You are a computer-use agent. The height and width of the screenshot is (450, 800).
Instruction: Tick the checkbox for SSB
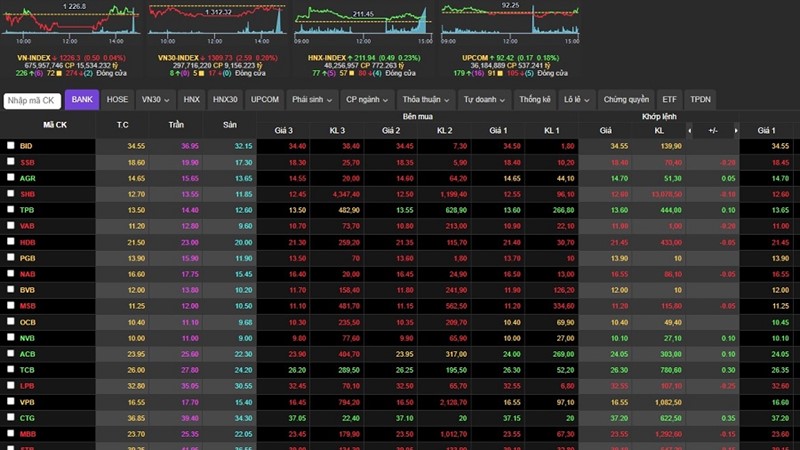pyautogui.click(x=11, y=162)
